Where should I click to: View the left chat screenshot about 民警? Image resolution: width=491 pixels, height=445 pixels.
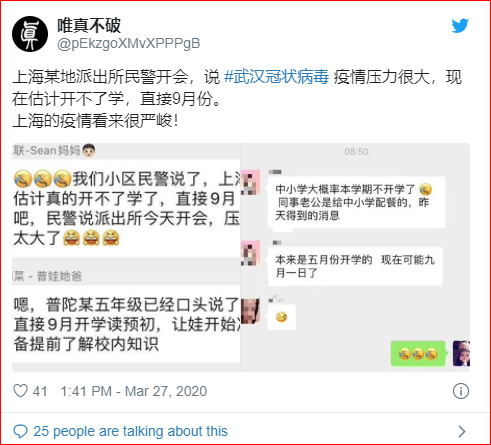click(126, 257)
